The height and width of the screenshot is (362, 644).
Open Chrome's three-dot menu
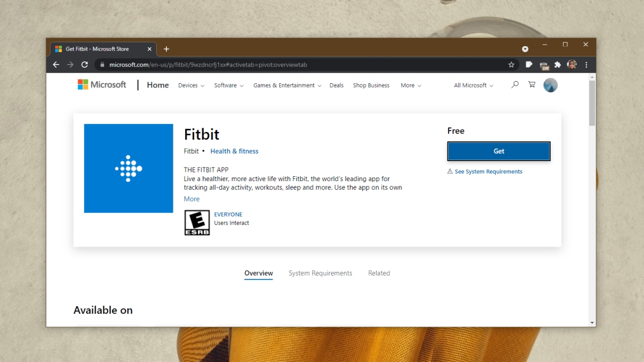[586, 64]
